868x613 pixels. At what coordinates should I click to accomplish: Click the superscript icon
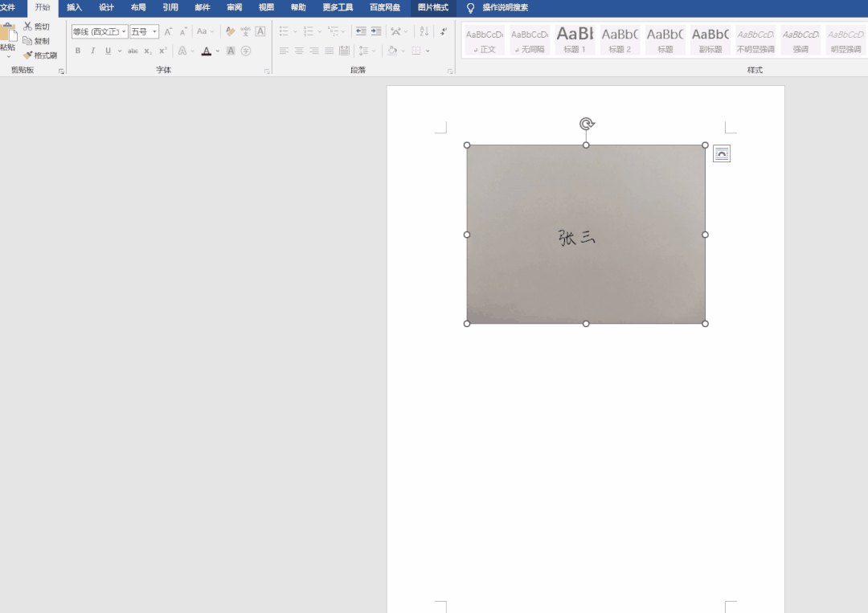[164, 50]
